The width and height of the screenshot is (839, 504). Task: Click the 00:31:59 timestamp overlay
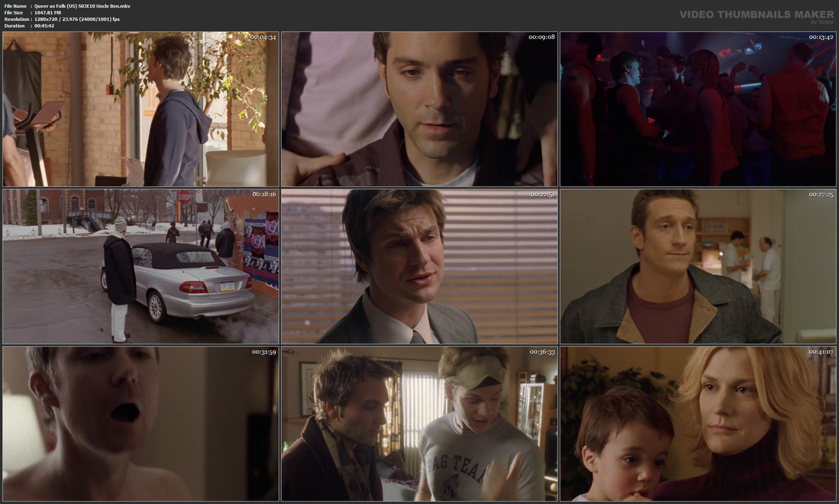click(263, 352)
